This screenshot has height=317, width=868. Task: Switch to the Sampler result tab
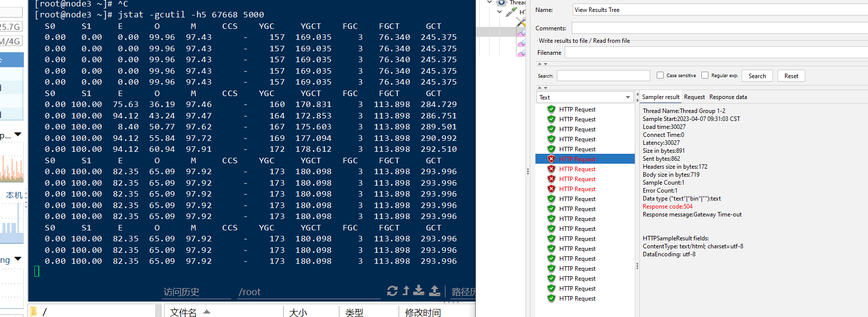click(660, 97)
